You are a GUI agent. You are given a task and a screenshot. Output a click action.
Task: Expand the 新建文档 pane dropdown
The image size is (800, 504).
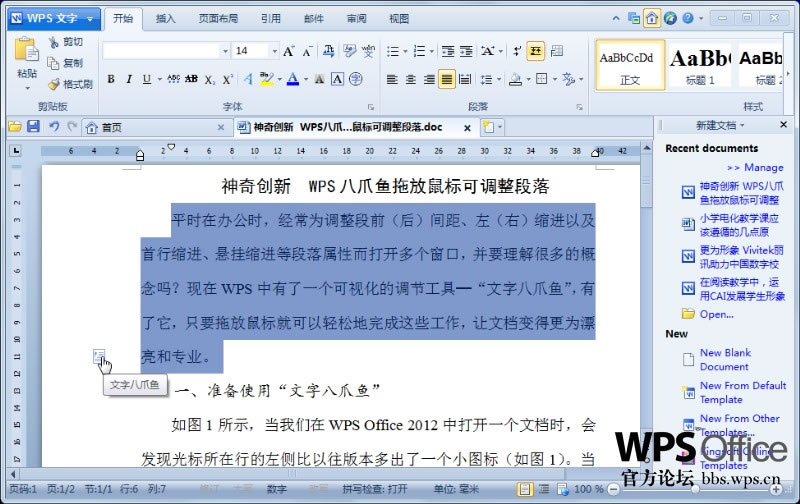(x=742, y=125)
